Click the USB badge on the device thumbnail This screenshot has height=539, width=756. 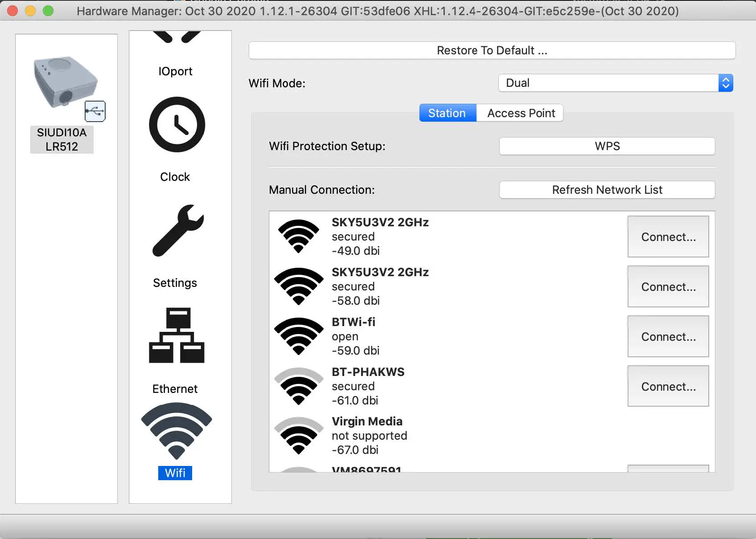(x=95, y=111)
